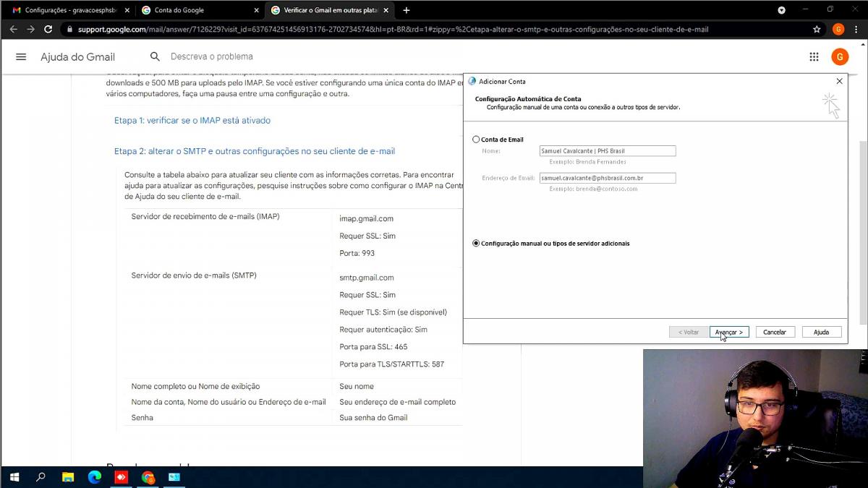Open File Explorer from the taskbar
This screenshot has width=868, height=488.
click(68, 477)
